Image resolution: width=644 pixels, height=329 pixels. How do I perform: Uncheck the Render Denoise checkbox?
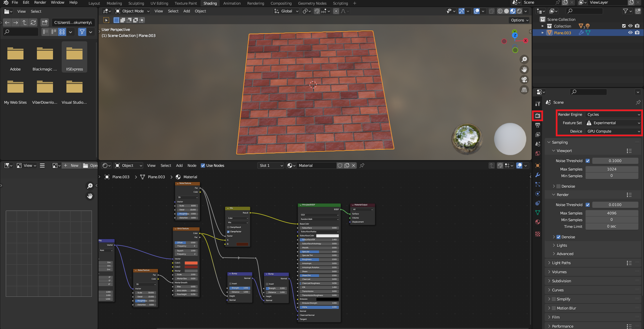pos(558,237)
